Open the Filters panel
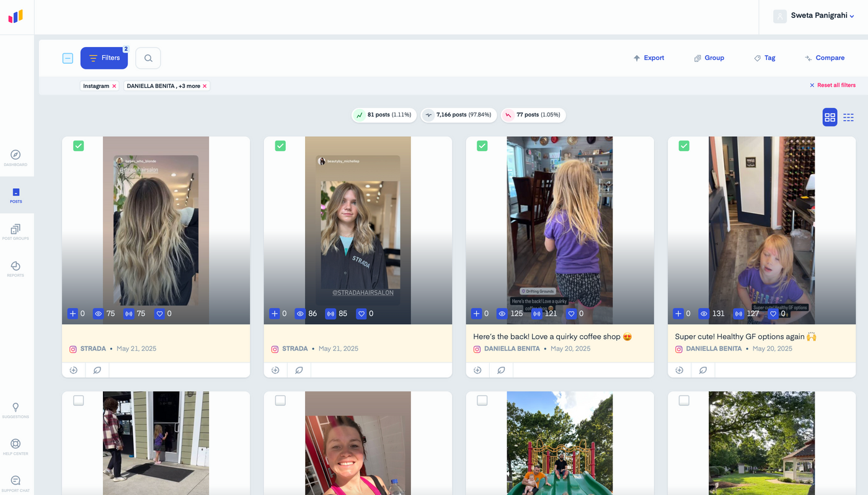868x495 pixels. [x=104, y=58]
